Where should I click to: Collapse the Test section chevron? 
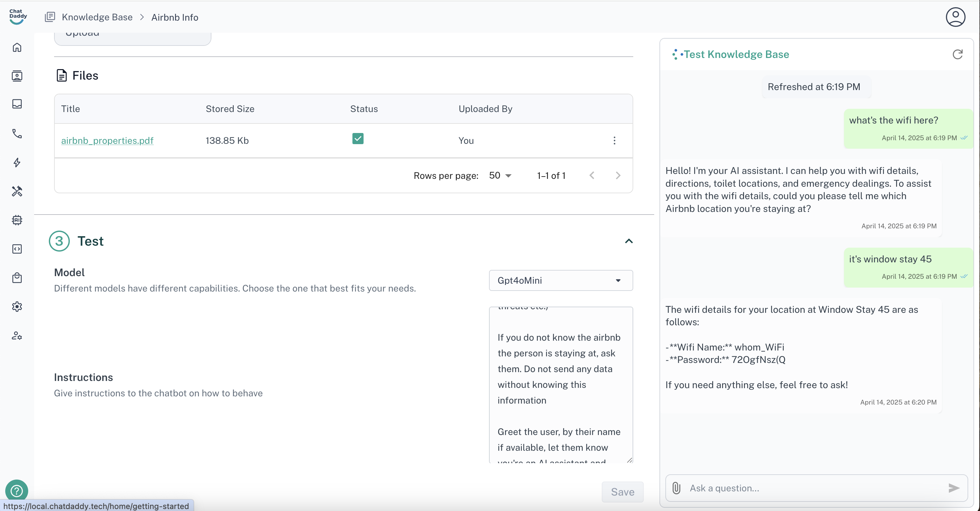(x=629, y=241)
